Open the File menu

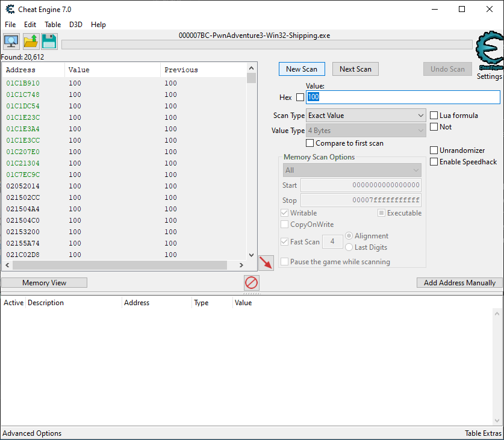tap(10, 25)
